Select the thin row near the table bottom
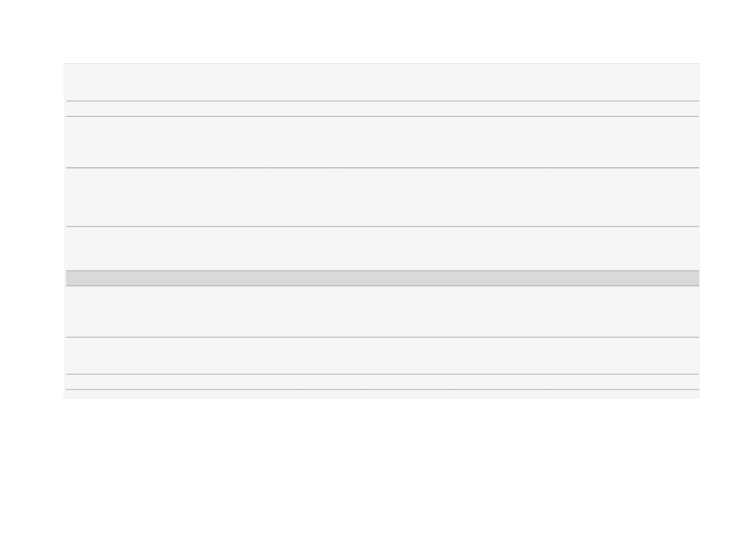 [383, 382]
